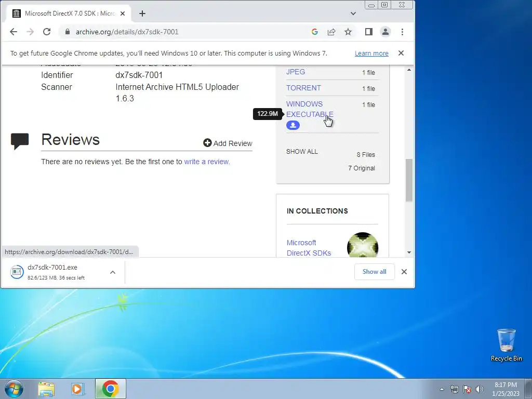Go back to the previous page
This screenshot has height=399, width=532.
tap(13, 32)
